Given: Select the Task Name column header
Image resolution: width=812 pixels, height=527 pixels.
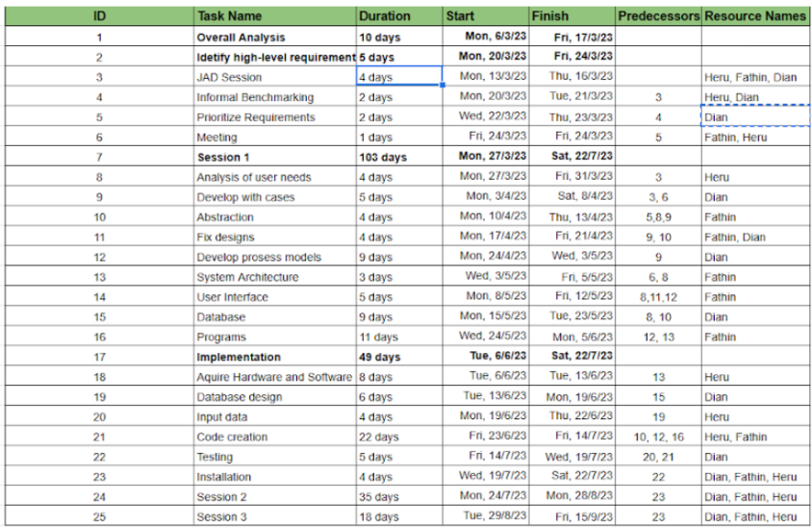Looking at the screenshot, I should click(x=275, y=16).
